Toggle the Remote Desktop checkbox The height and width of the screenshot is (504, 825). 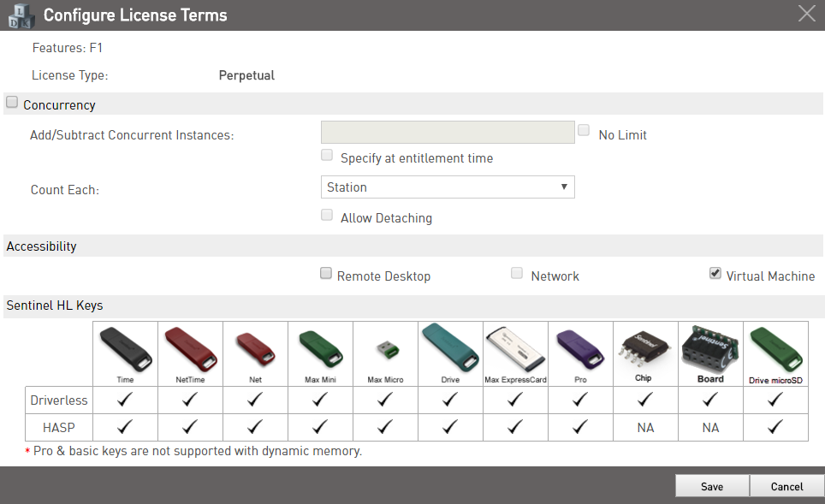pos(326,274)
